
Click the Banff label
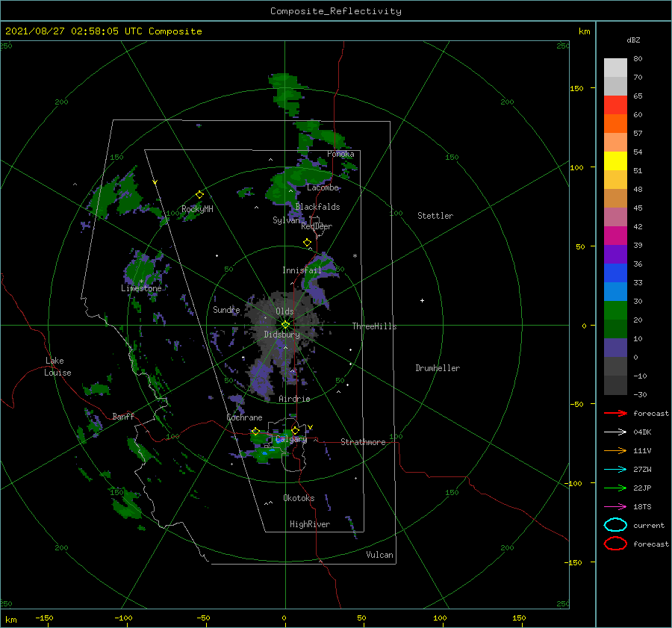click(123, 417)
